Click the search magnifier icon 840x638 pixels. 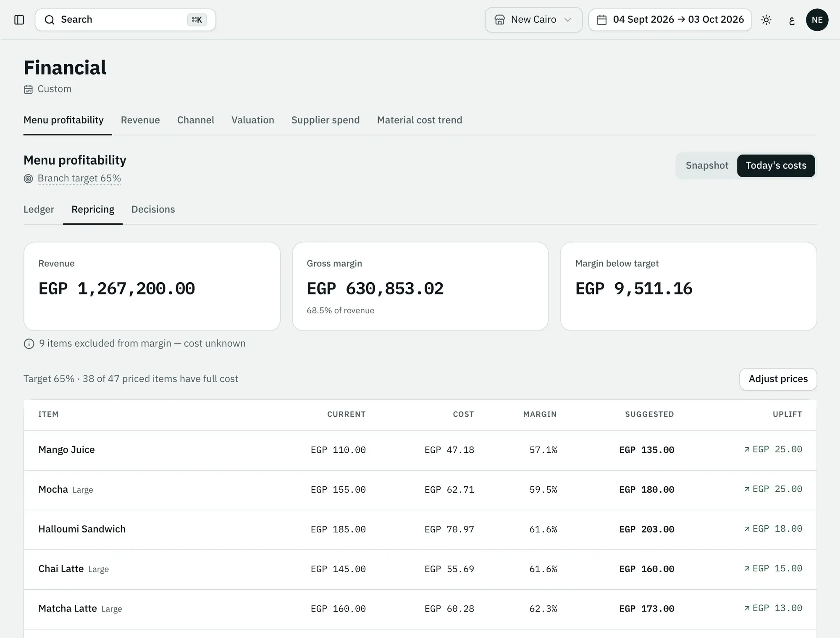coord(50,20)
